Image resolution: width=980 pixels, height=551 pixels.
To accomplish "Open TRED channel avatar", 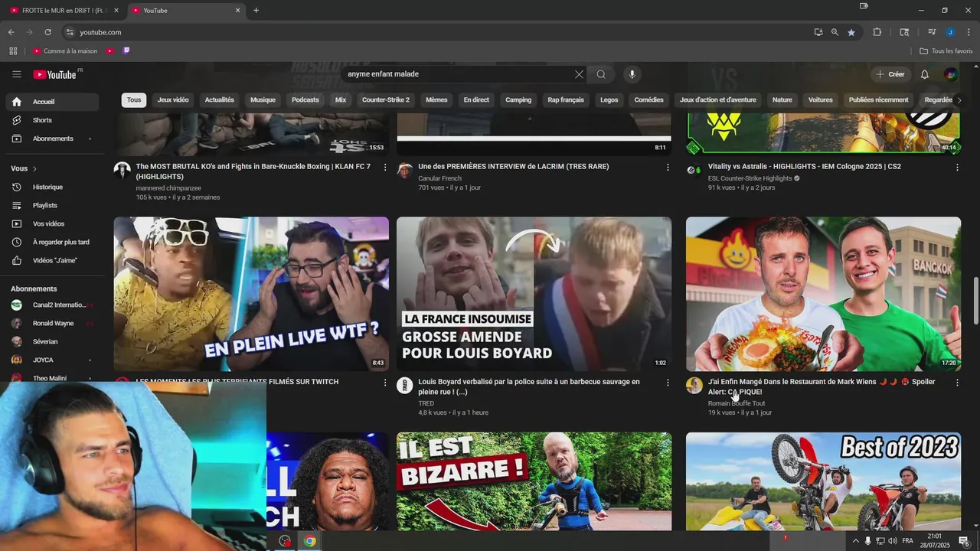I will coord(405,385).
